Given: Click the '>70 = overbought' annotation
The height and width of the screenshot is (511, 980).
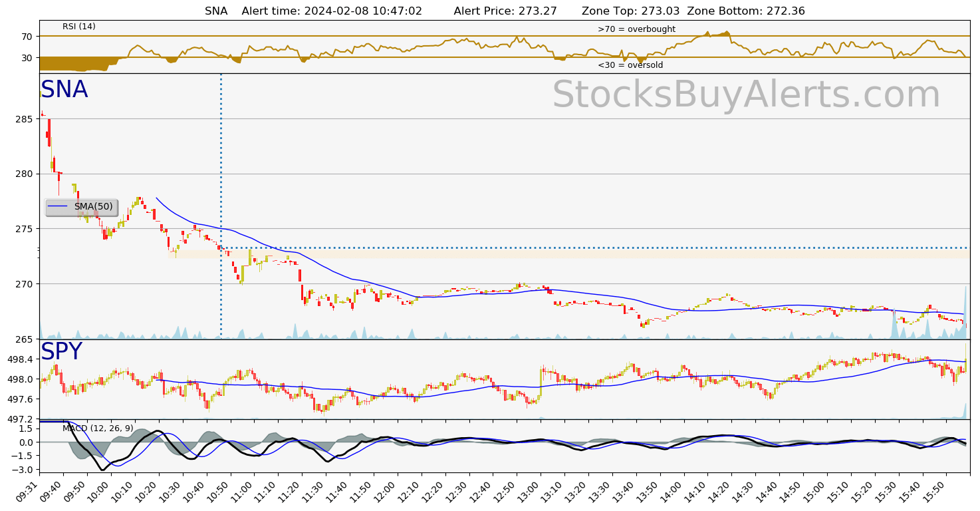Looking at the screenshot, I should click(x=636, y=29).
